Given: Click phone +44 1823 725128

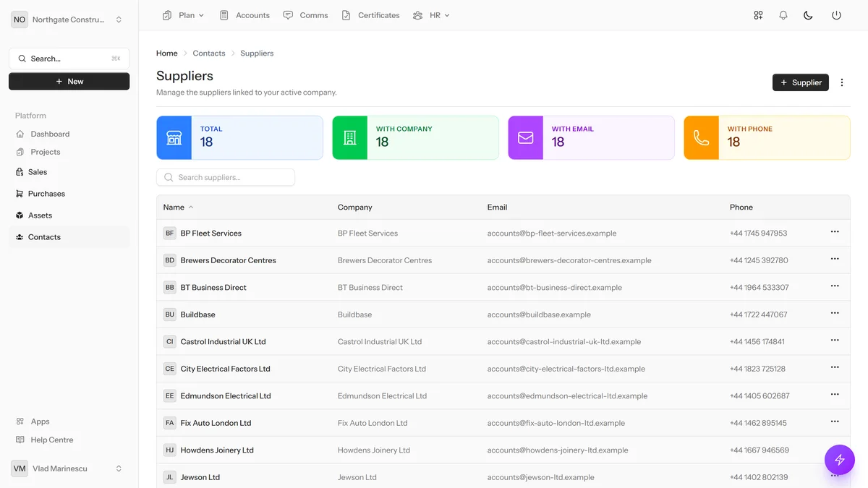Looking at the screenshot, I should 757,369.
